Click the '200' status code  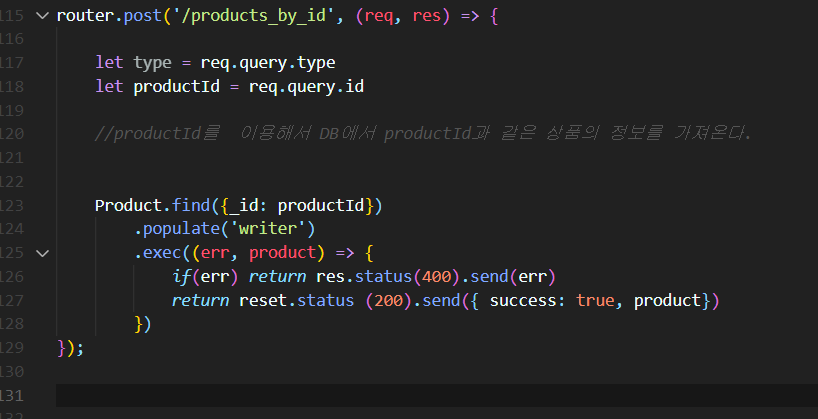[388, 301]
